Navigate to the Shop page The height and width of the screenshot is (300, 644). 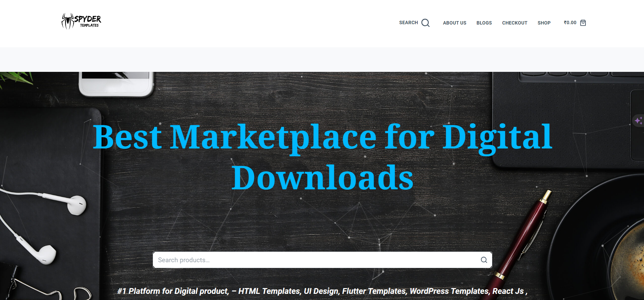544,23
